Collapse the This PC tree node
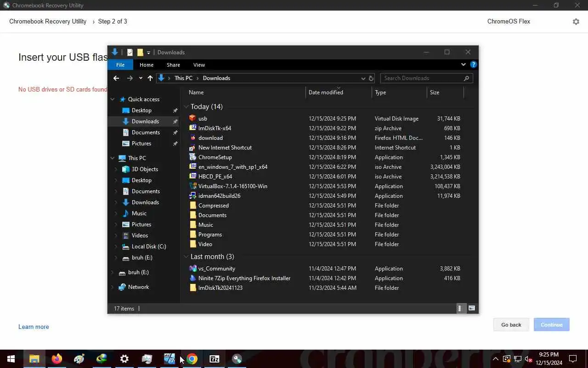This screenshot has width=588, height=368. (113, 158)
